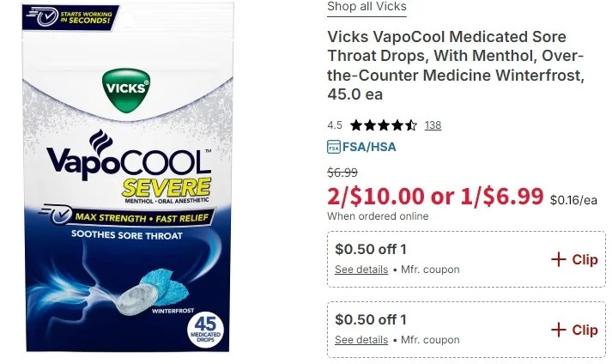Click the 45 medicated drops badge
612x364 pixels.
click(205, 331)
